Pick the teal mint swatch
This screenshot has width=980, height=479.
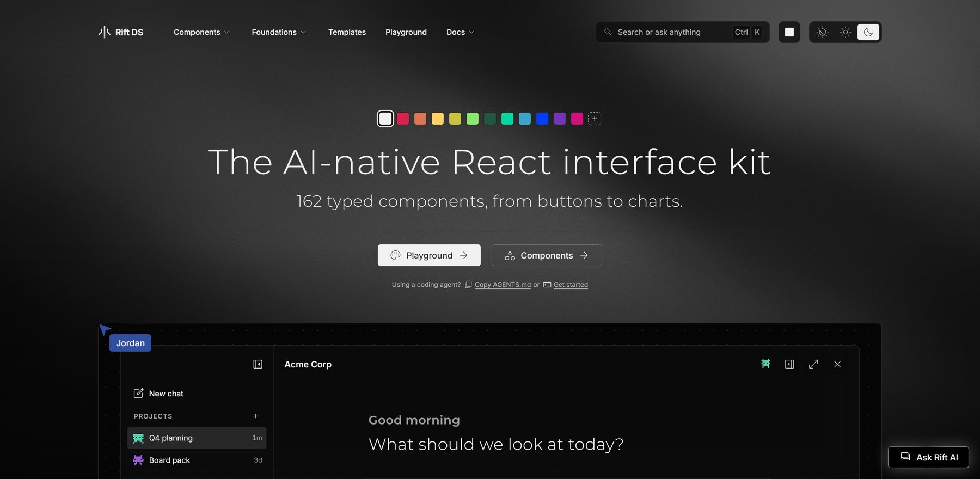tap(507, 119)
